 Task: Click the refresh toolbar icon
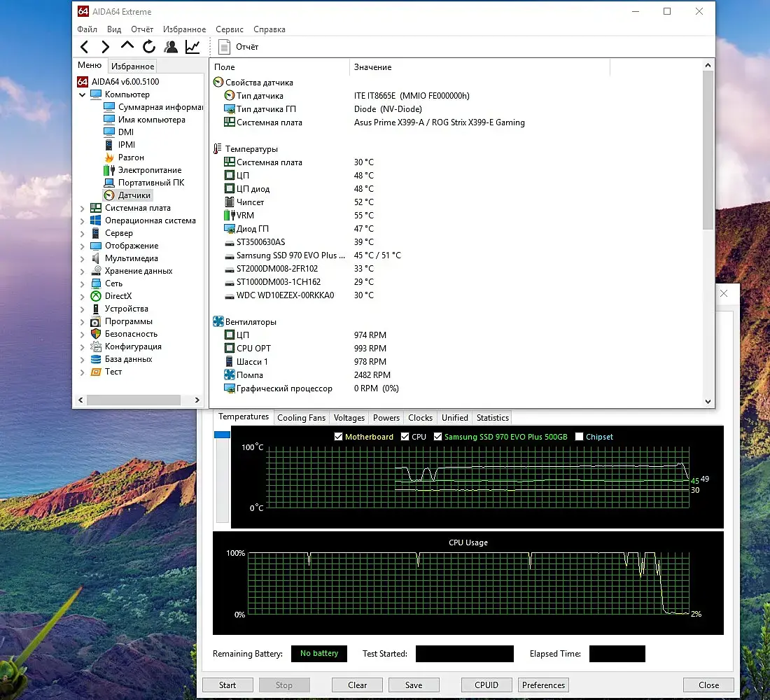(x=149, y=47)
